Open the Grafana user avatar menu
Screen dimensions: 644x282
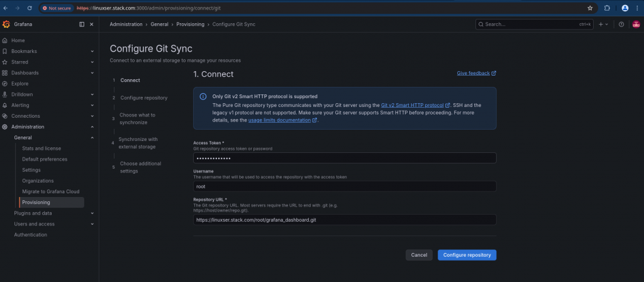[636, 25]
